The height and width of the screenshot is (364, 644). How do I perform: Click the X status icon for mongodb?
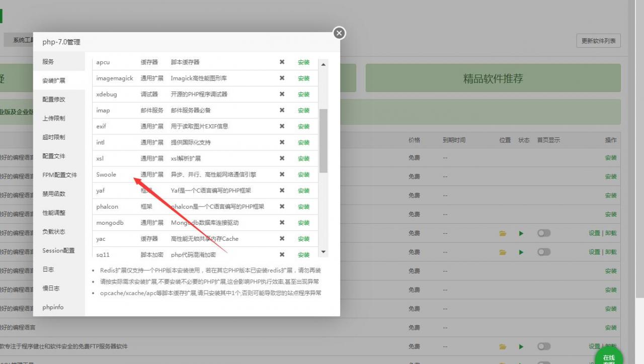pyautogui.click(x=282, y=223)
